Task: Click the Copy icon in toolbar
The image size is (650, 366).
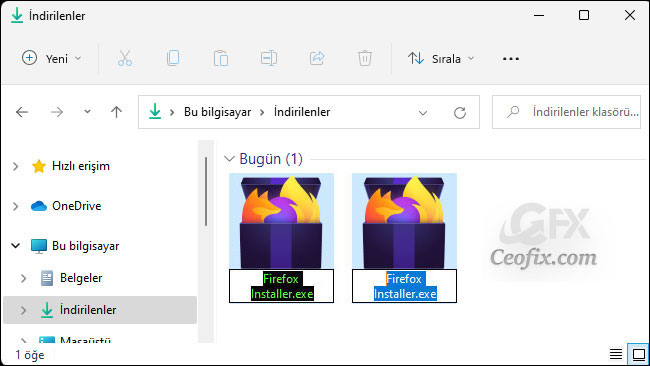Action: click(173, 58)
